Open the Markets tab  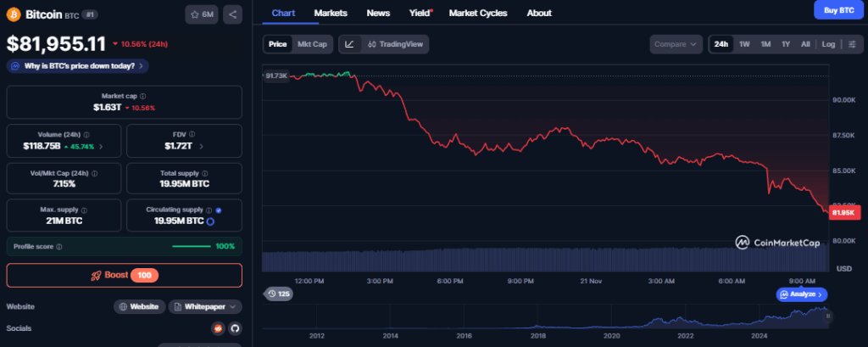pos(331,13)
